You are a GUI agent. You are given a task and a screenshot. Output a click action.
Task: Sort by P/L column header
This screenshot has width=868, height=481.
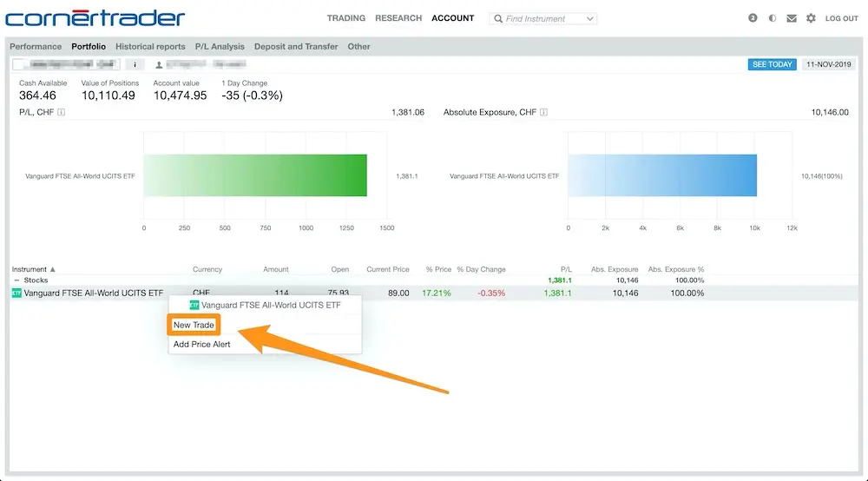pos(566,269)
